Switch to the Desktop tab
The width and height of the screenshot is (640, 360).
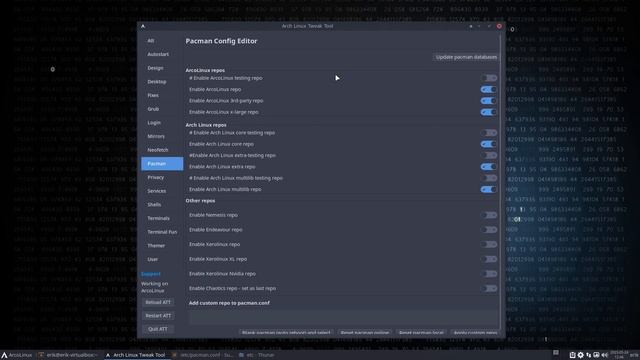click(x=162, y=82)
